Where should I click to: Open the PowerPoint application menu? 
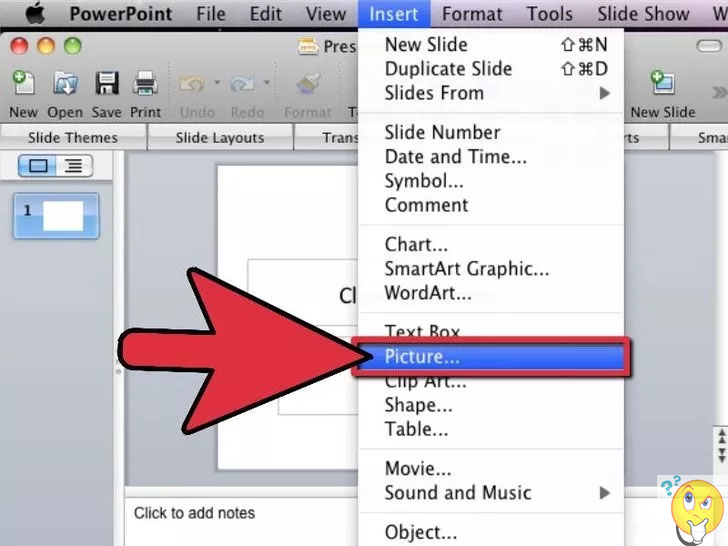121,13
